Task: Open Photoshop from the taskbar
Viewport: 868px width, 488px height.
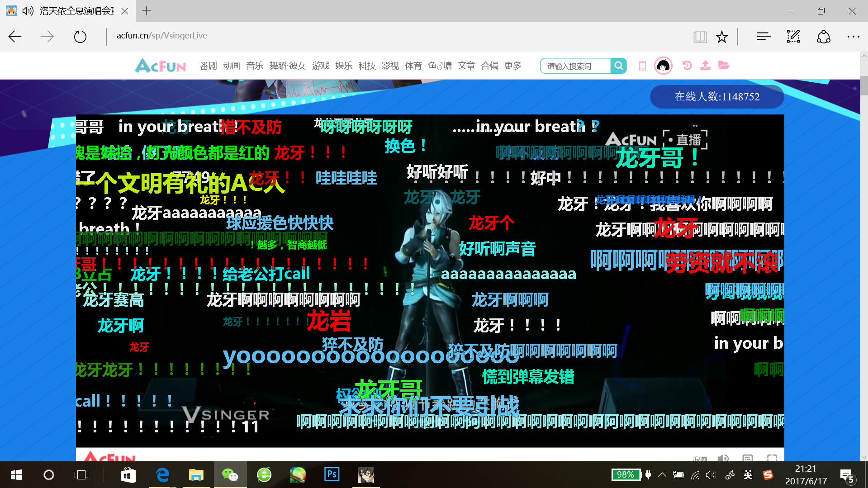Action: tap(332, 474)
